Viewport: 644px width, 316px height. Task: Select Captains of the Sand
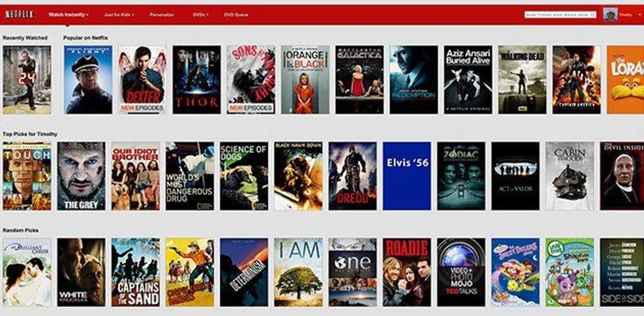pos(135,272)
